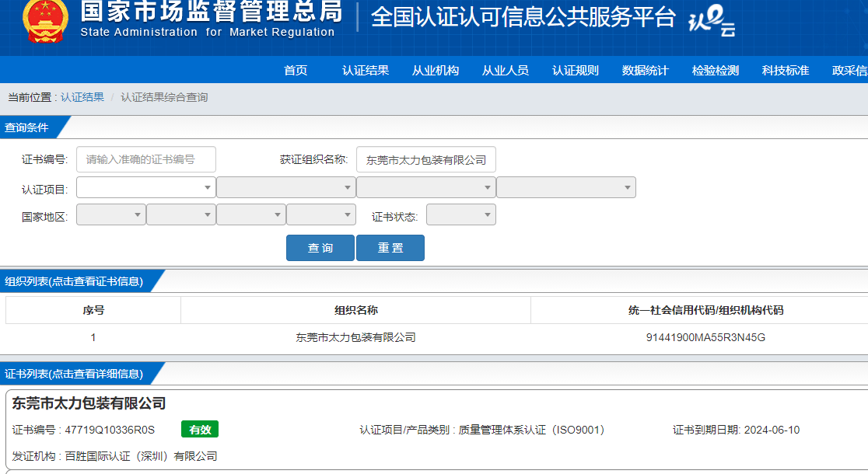Select 从业人员 in the navigation bar

[x=506, y=70]
